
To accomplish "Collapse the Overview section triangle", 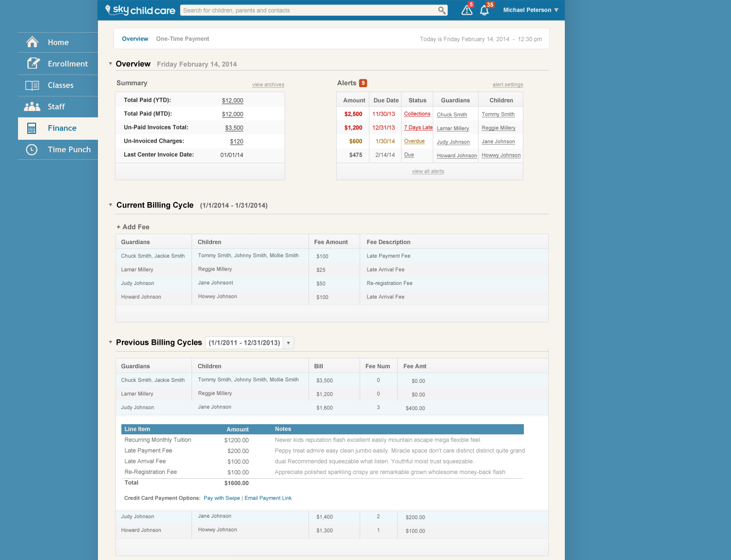I will pyautogui.click(x=111, y=64).
